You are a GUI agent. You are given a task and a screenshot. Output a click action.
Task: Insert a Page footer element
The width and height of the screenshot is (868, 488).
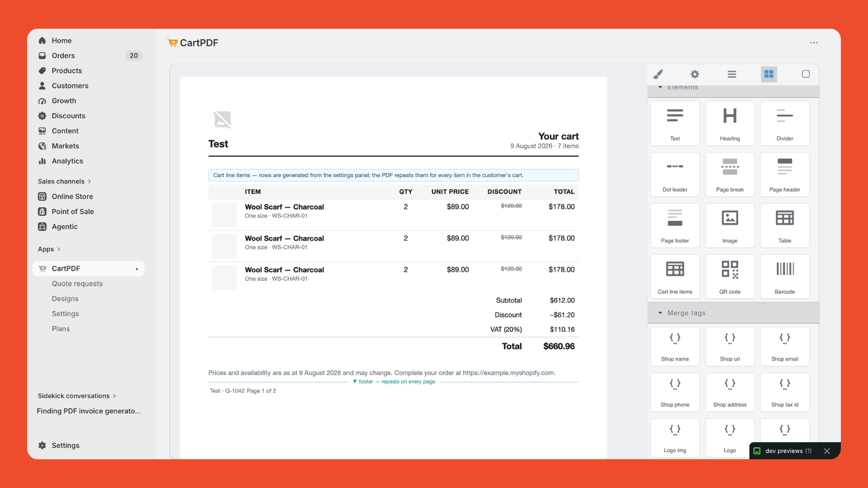coord(675,226)
